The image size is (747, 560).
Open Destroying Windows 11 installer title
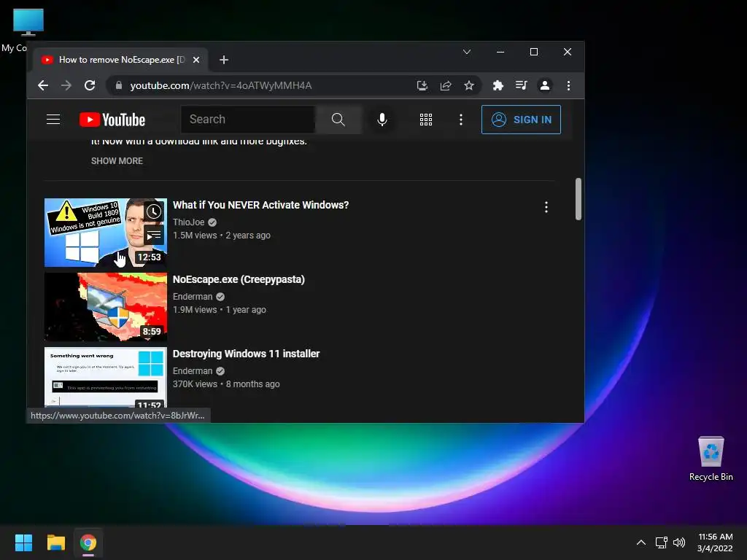[x=246, y=354]
